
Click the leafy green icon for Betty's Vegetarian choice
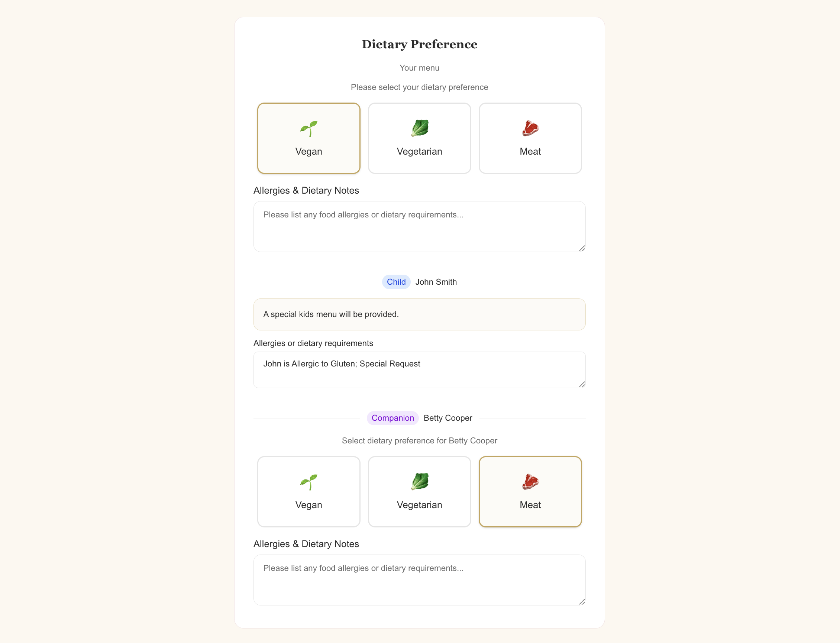[419, 482]
